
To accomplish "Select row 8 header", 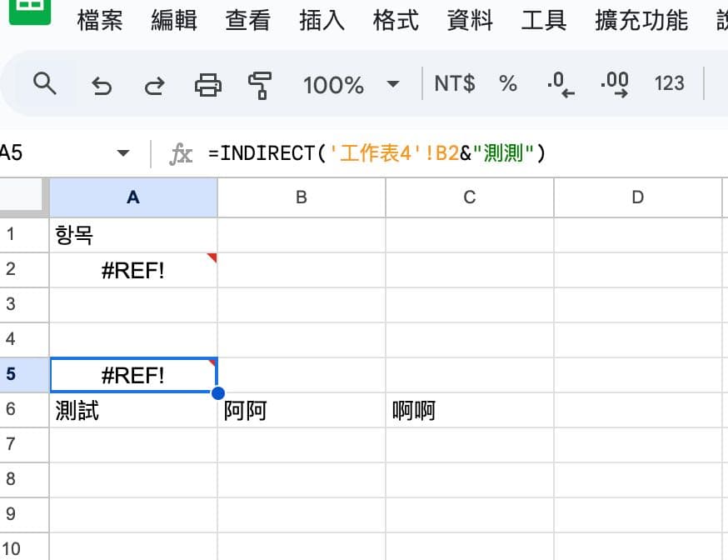I will click(x=24, y=480).
